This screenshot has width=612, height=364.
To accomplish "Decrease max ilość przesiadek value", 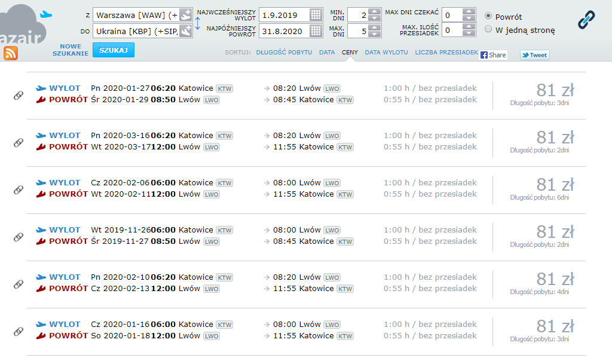I will [469, 33].
